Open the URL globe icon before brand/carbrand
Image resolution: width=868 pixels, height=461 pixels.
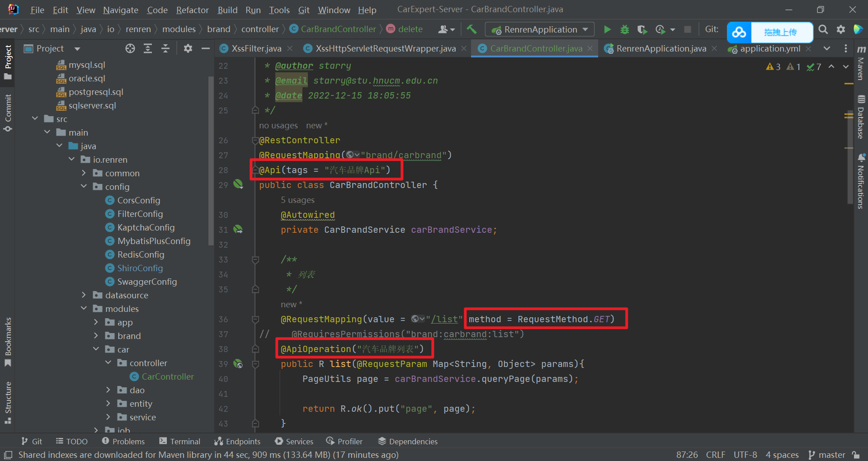tap(353, 155)
